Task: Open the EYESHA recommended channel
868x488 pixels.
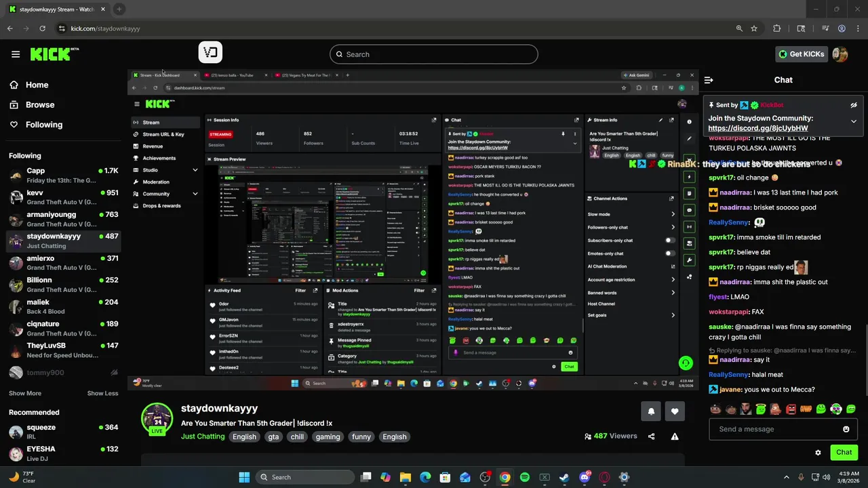Action: tap(64, 453)
